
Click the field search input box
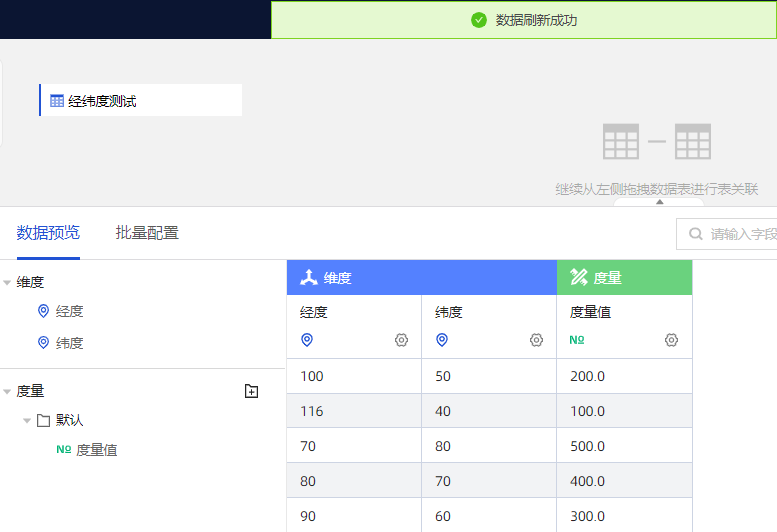point(740,234)
